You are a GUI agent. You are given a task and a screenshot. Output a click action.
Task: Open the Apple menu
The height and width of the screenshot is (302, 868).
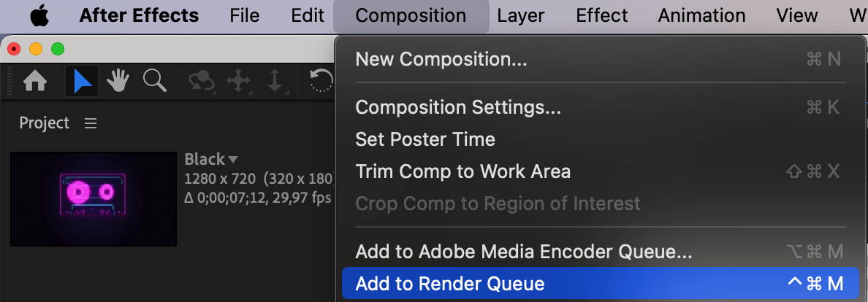pyautogui.click(x=39, y=15)
